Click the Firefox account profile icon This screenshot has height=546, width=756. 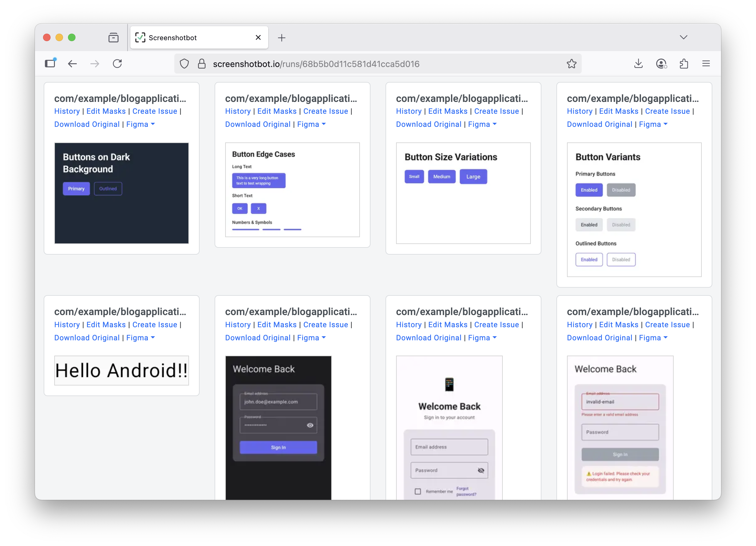tap(661, 64)
